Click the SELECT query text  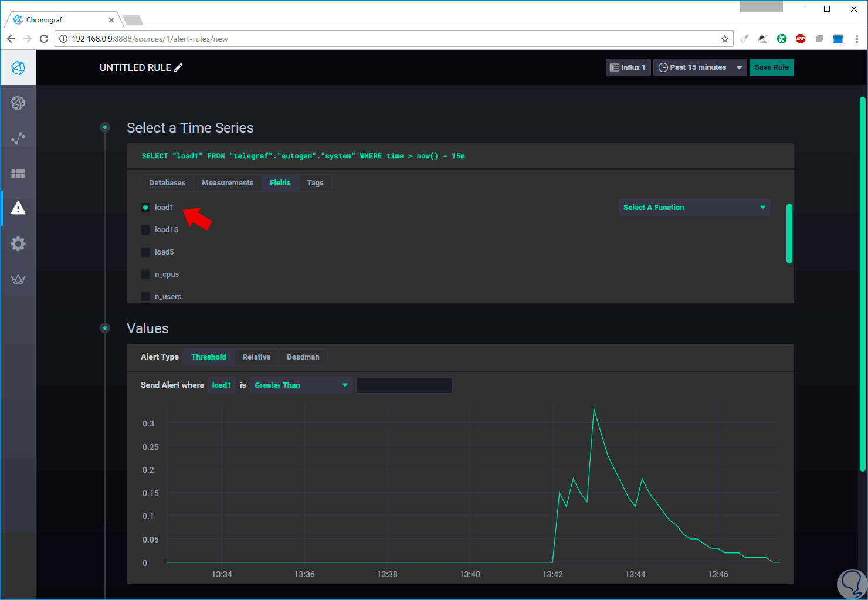click(x=303, y=156)
